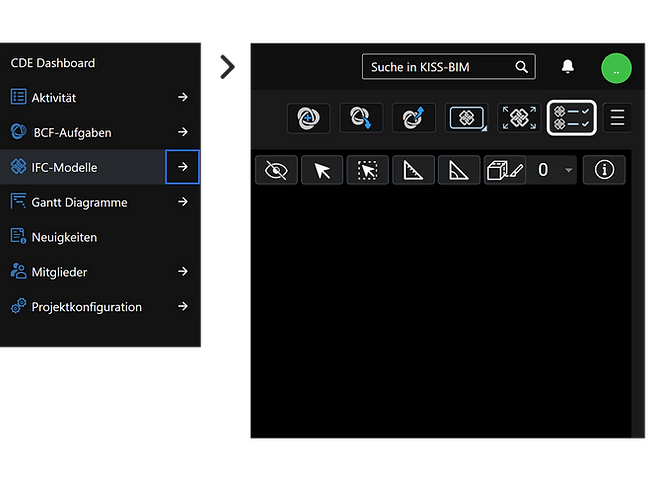
Task: Click the BCF export arrow-up icon
Action: point(414,118)
